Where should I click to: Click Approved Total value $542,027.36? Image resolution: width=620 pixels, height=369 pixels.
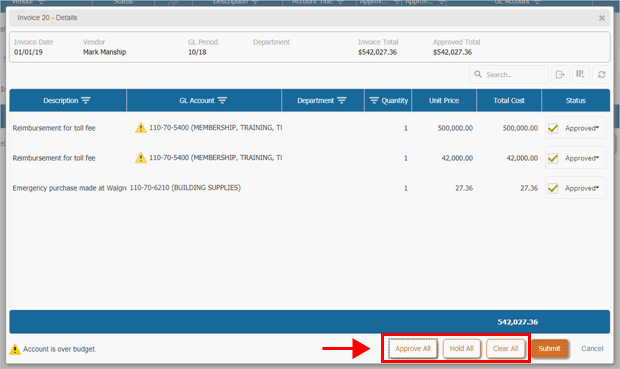pos(452,52)
